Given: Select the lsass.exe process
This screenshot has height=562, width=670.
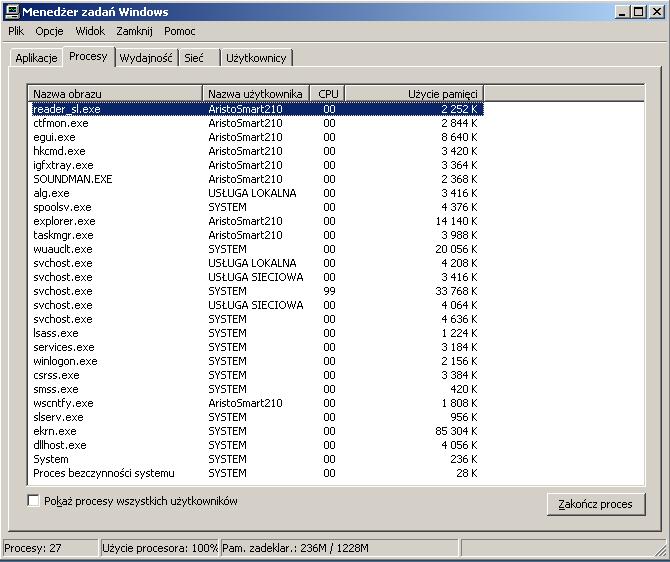Looking at the screenshot, I should click(x=258, y=333).
